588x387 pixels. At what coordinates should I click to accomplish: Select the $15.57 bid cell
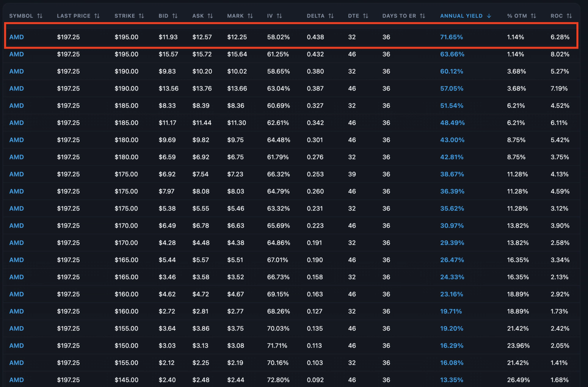pos(168,54)
